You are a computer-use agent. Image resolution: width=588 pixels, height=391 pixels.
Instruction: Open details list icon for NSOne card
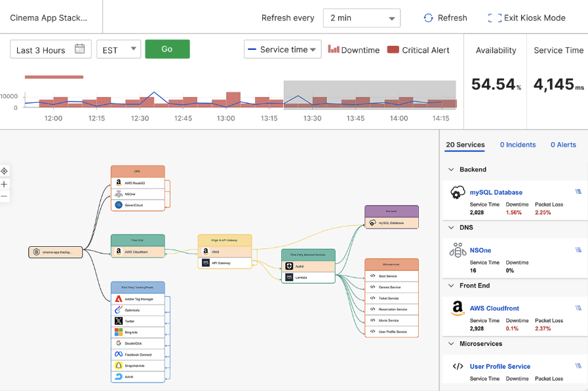(578, 250)
